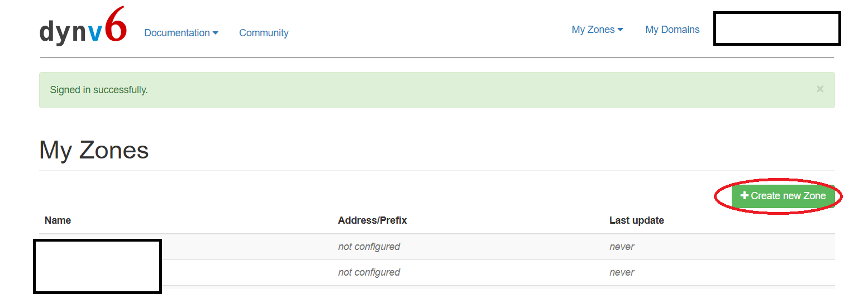This screenshot has width=868, height=308.
Task: Expand the My Zones navbar dropdown
Action: coord(597,30)
